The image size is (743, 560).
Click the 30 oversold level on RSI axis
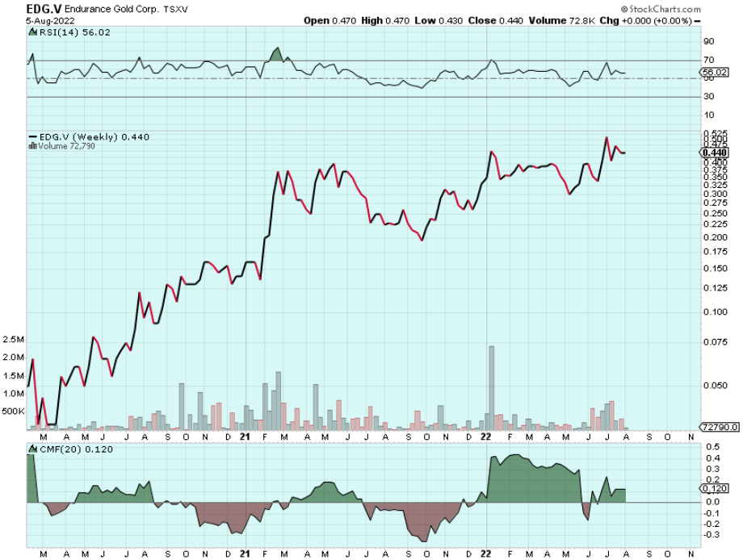[708, 97]
